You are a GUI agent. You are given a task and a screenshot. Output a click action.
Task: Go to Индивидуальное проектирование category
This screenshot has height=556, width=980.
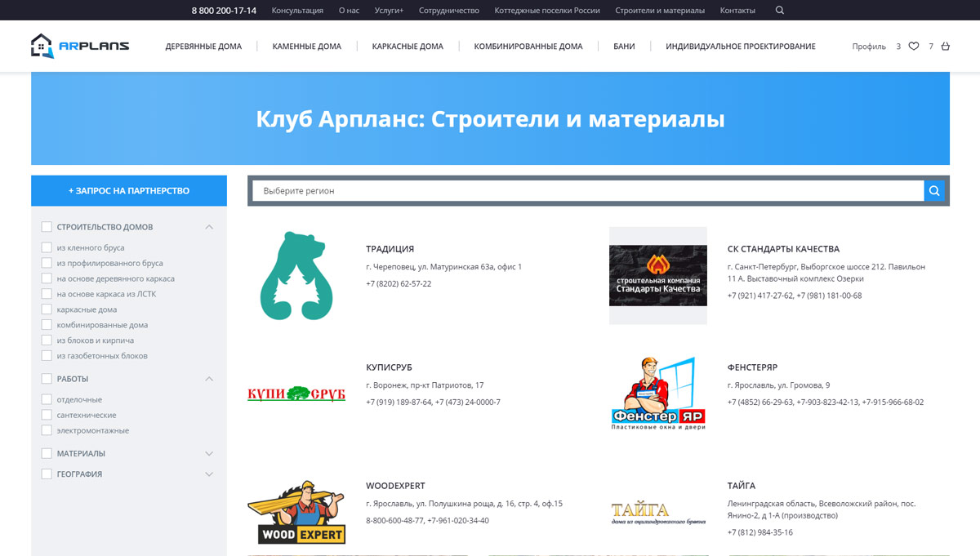[x=741, y=47]
